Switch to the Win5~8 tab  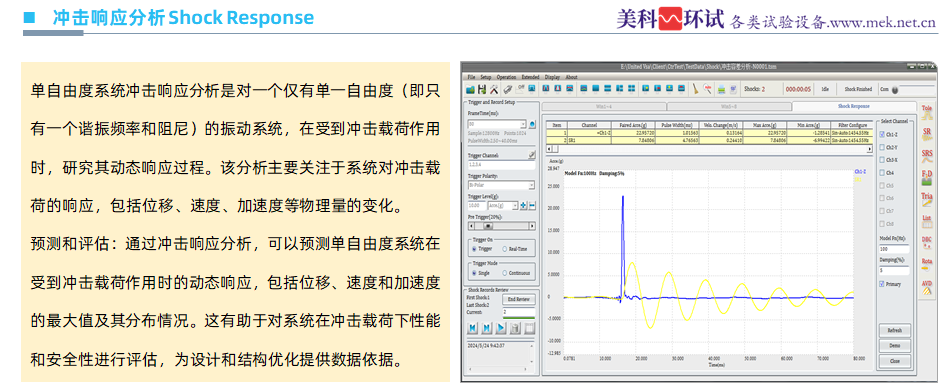point(729,107)
